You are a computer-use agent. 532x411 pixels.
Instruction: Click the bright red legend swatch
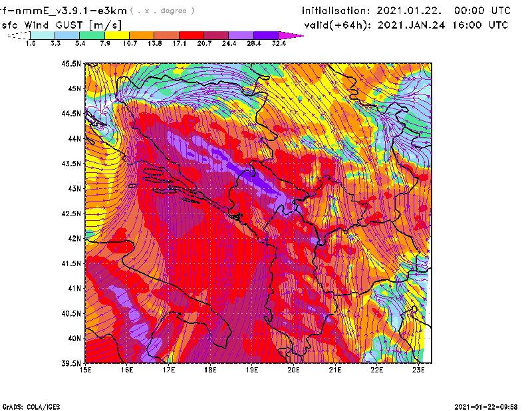click(x=192, y=35)
